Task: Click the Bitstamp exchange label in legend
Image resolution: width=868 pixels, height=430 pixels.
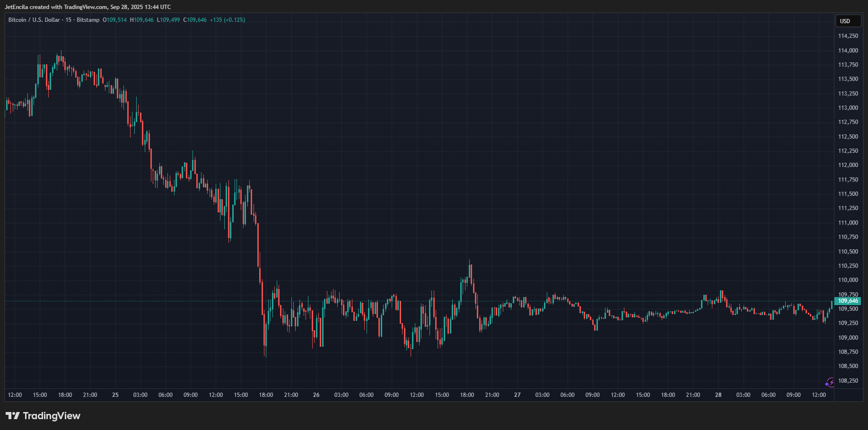Action: (88, 20)
